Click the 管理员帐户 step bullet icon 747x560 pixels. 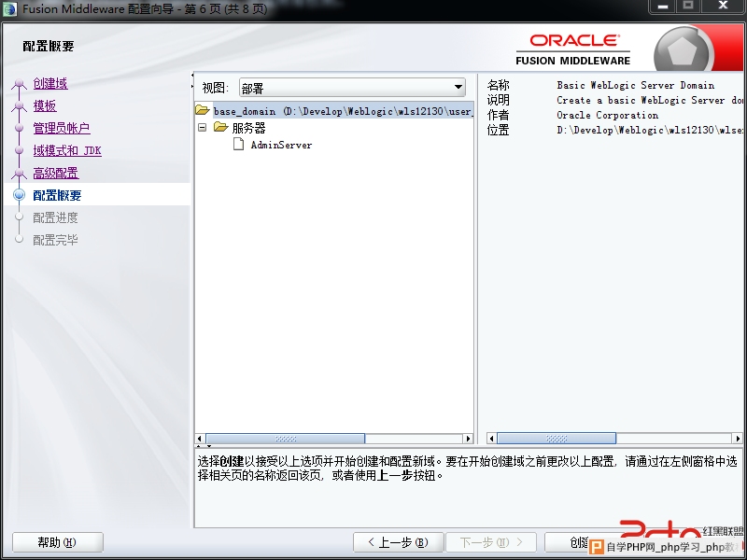click(x=19, y=128)
